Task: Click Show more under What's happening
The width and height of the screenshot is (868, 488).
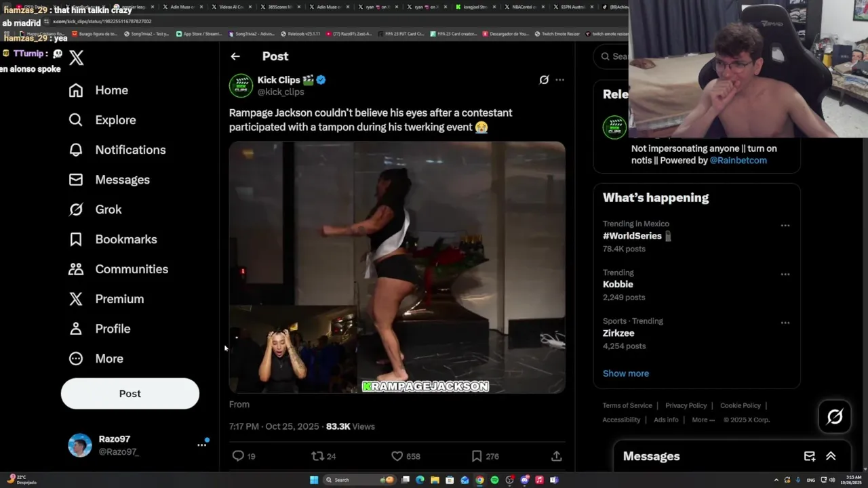Action: pos(626,373)
